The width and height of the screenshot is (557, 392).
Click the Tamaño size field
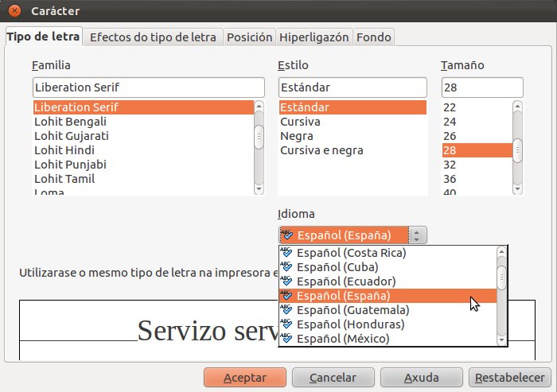(x=482, y=87)
